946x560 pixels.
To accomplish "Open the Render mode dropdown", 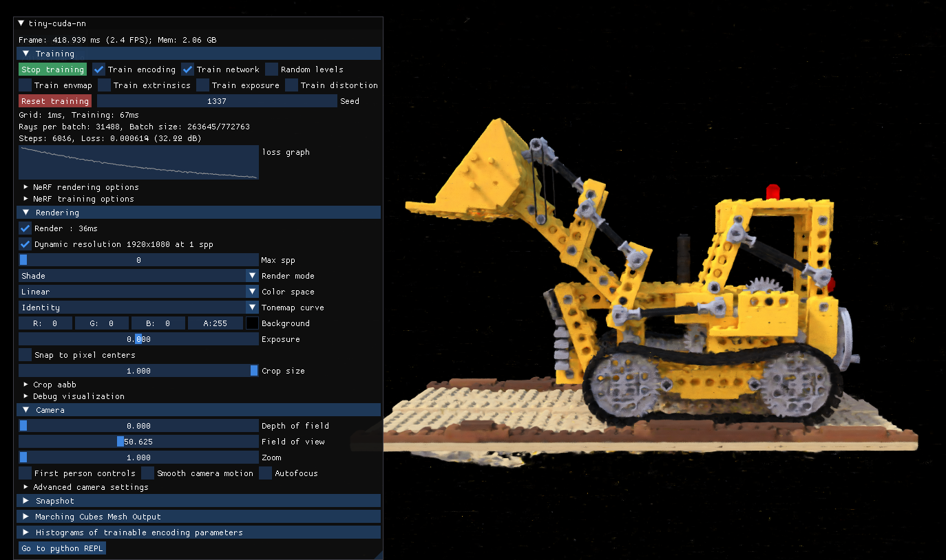I will click(138, 276).
